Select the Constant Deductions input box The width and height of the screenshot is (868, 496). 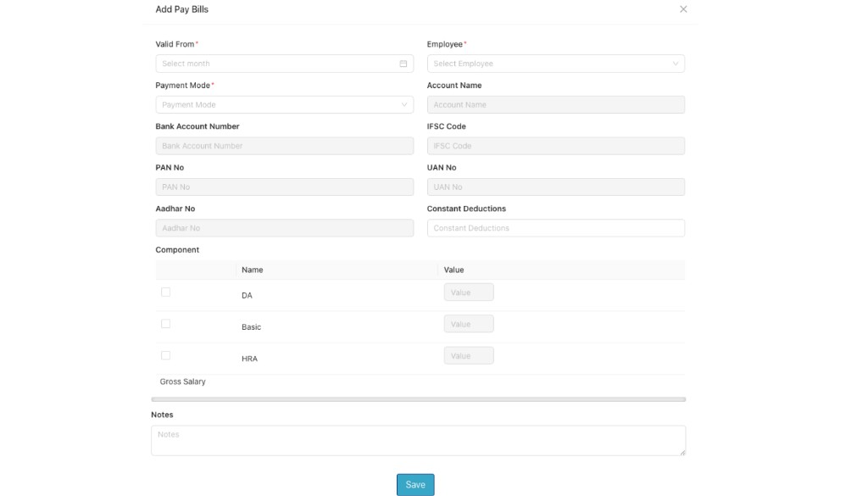(555, 227)
